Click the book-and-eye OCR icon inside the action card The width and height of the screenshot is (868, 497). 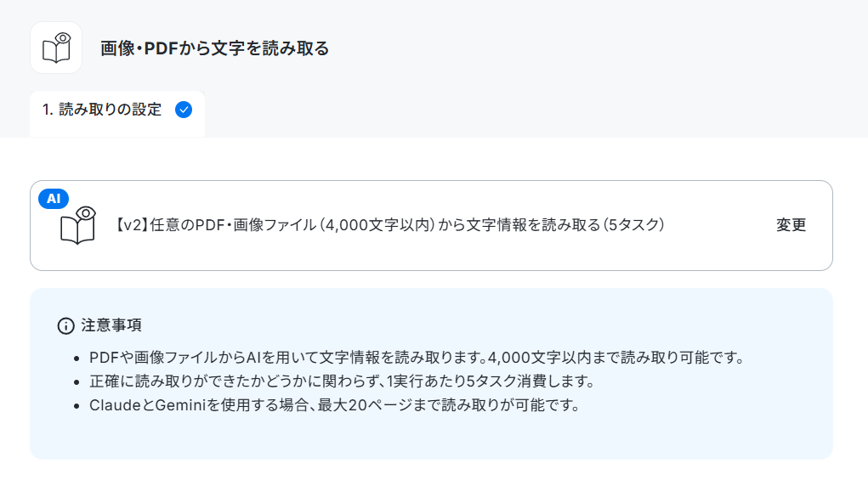(77, 225)
